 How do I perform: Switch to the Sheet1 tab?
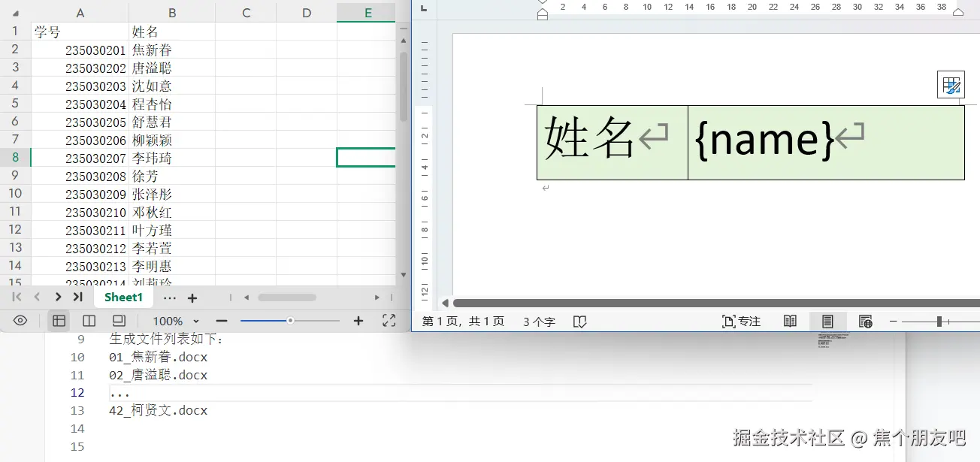click(123, 297)
